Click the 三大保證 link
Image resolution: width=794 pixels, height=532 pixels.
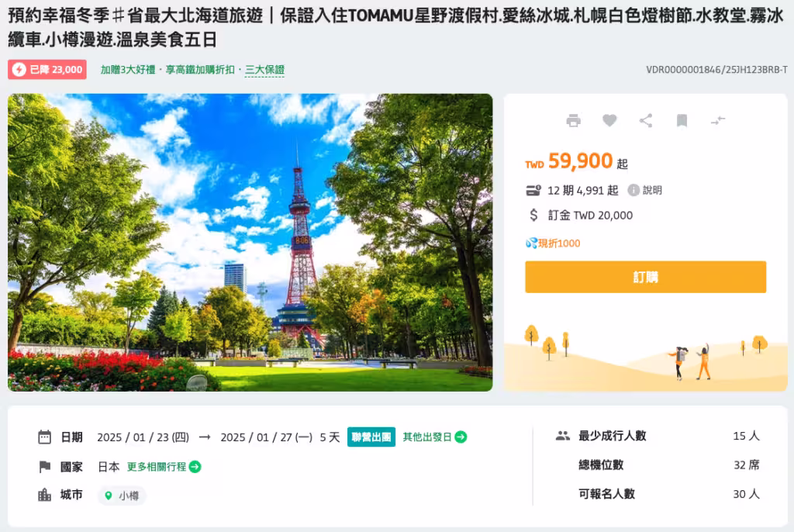coord(265,70)
